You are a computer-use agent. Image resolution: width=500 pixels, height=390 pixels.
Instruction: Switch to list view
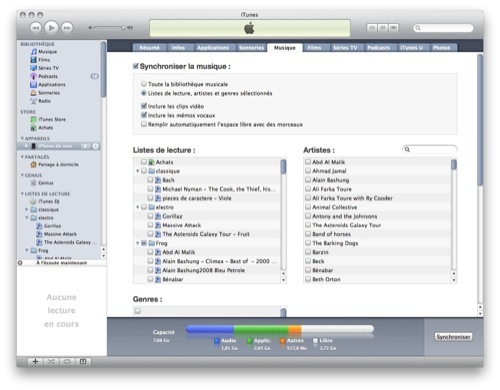click(x=372, y=28)
